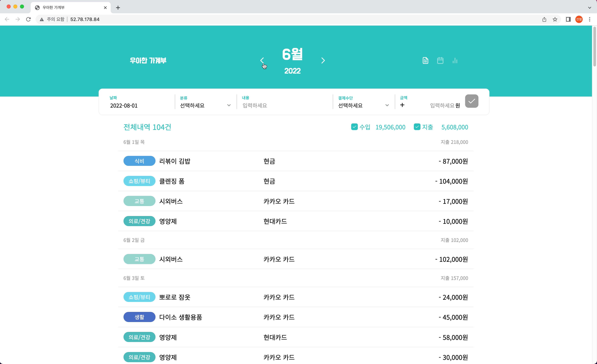
Task: Go to next month arrow
Action: click(323, 60)
